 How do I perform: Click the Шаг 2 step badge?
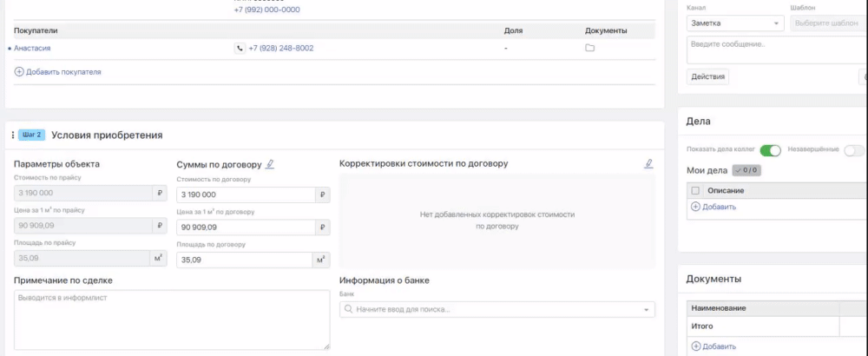point(32,135)
